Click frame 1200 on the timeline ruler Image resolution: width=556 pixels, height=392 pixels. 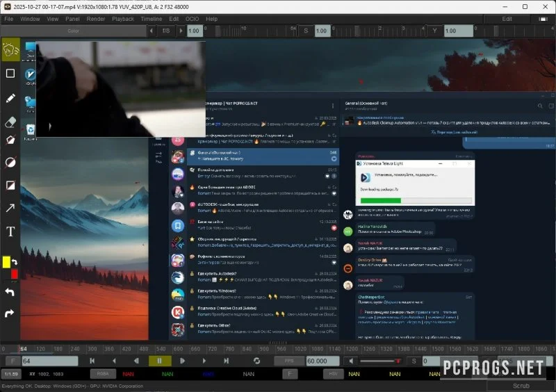(x=352, y=349)
